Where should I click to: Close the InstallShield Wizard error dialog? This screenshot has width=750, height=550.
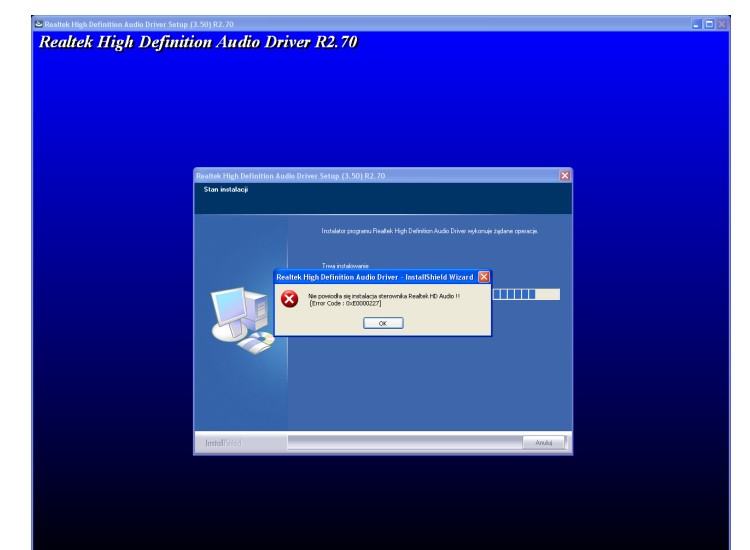pos(484,277)
